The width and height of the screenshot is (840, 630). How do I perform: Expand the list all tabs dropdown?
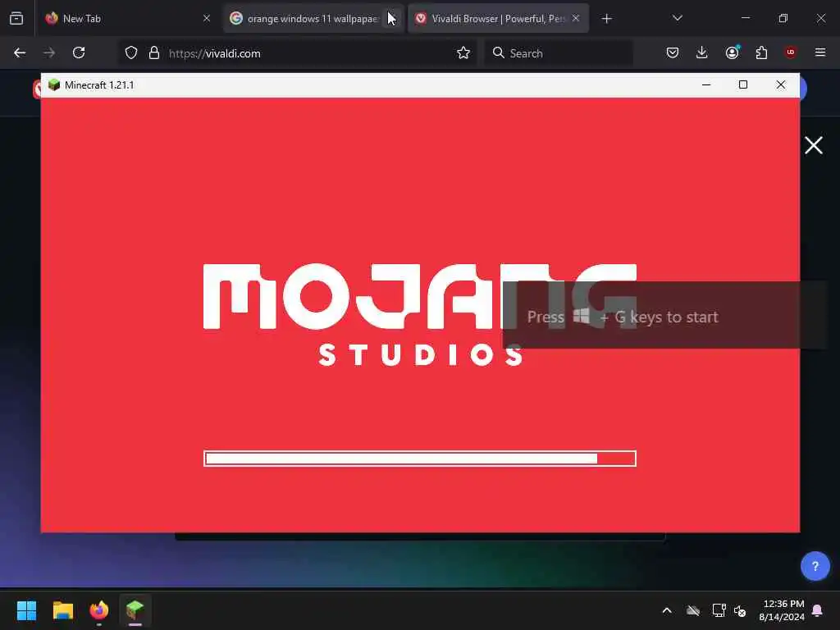point(677,18)
